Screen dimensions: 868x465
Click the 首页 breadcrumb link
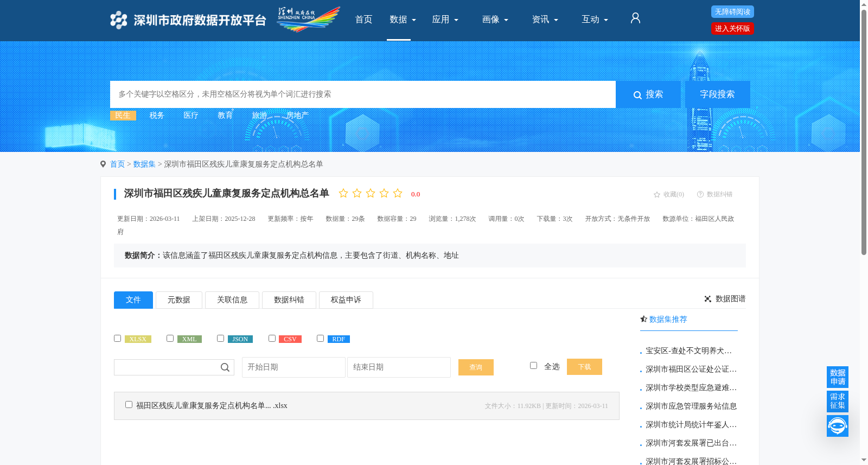tap(117, 164)
